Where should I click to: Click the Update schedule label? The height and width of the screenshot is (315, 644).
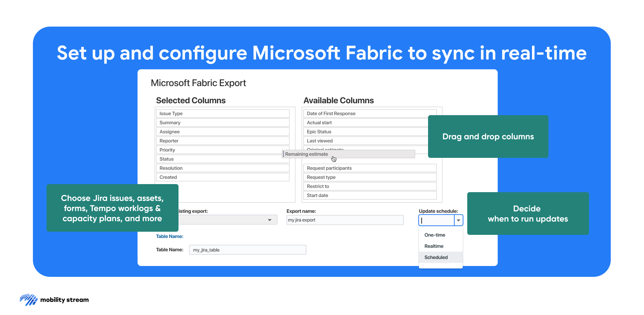[x=439, y=211]
